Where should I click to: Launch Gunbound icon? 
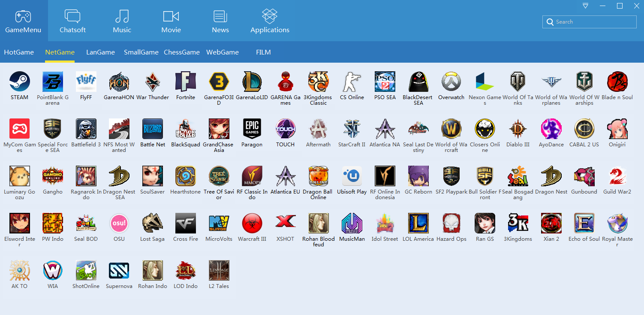coord(584,176)
